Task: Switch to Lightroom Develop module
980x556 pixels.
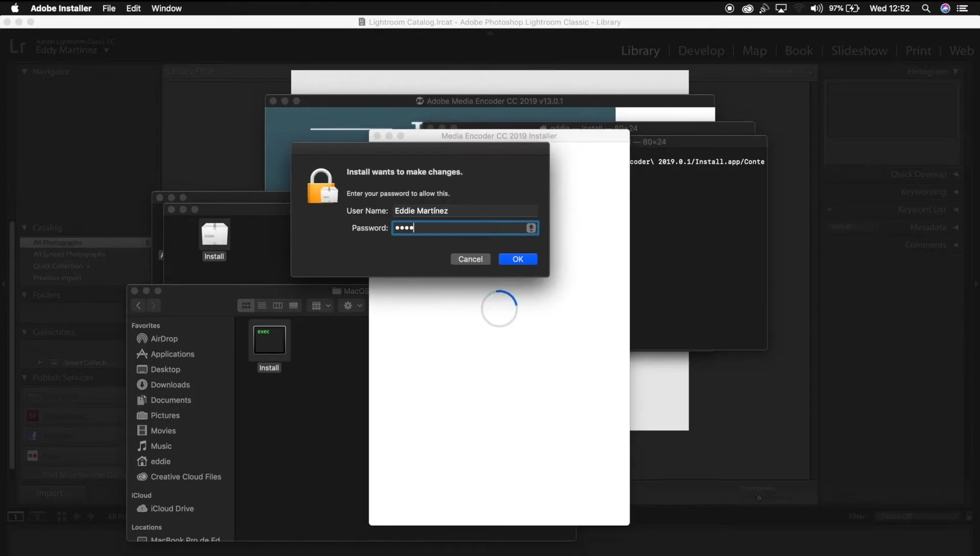Action: coord(701,51)
